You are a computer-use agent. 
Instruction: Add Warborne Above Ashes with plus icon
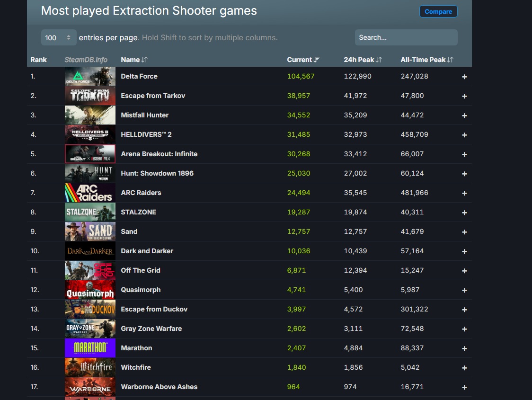pos(464,387)
